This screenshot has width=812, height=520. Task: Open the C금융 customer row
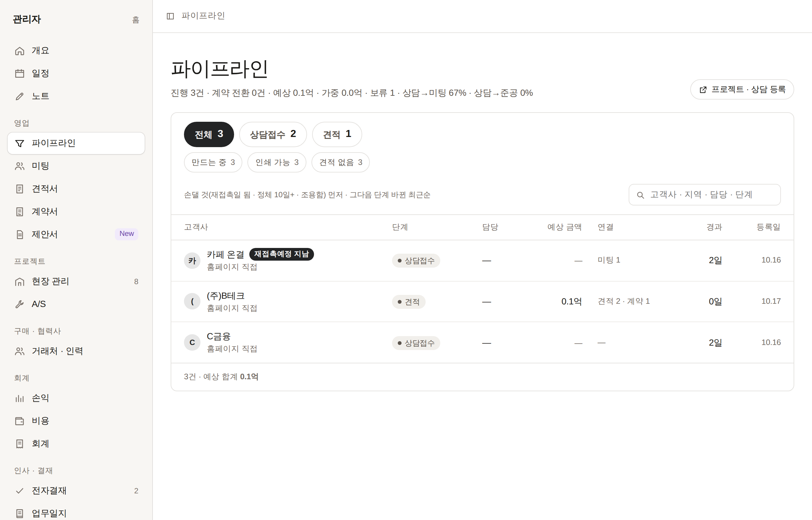pyautogui.click(x=482, y=343)
